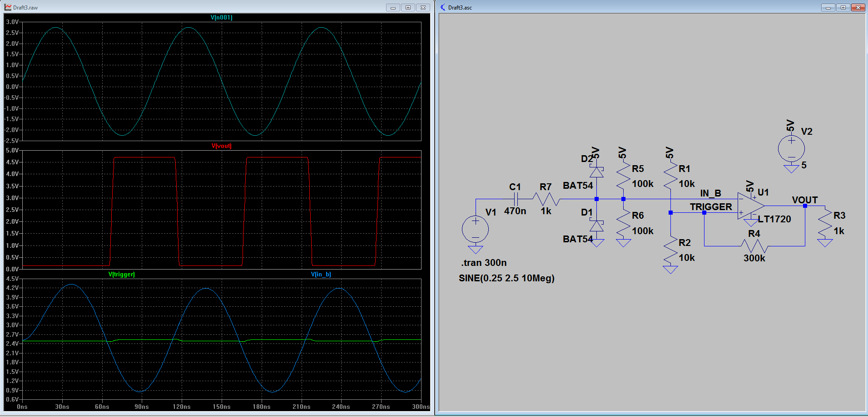
Task: Click the V2 value 5
Action: [804, 165]
